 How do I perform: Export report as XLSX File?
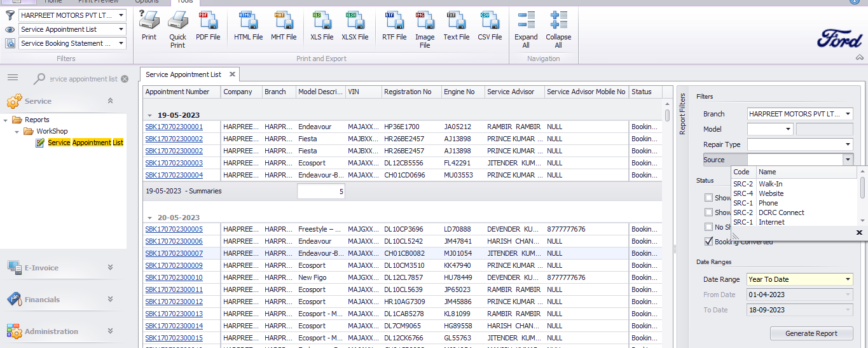coord(355,26)
